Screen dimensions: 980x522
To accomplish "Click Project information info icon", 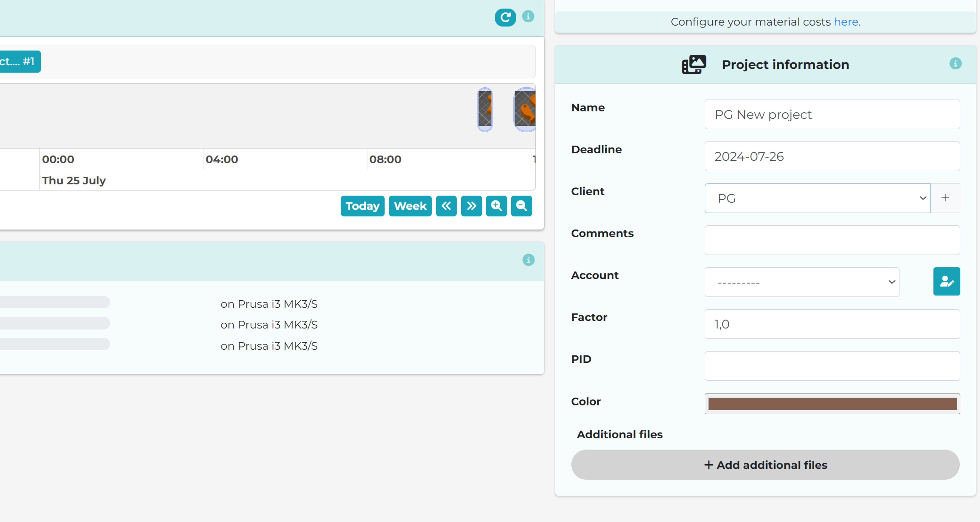I will click(955, 63).
